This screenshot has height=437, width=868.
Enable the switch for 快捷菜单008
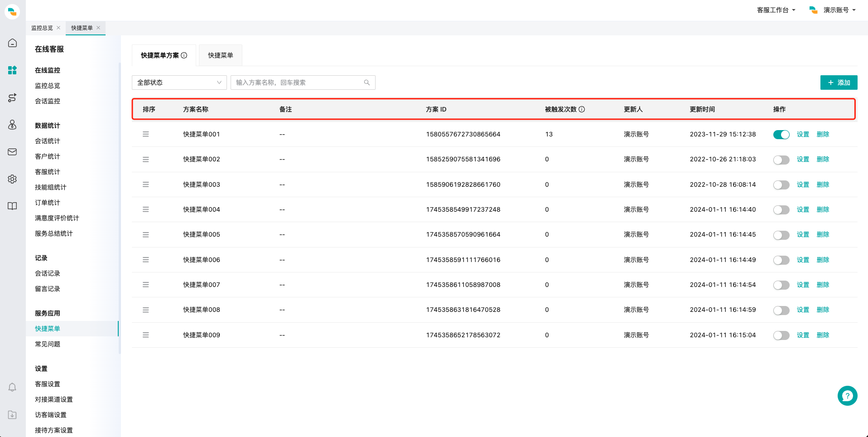click(x=781, y=310)
